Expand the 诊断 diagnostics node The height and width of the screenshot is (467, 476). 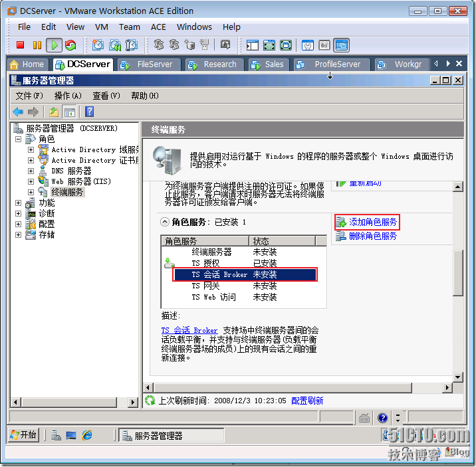point(19,213)
